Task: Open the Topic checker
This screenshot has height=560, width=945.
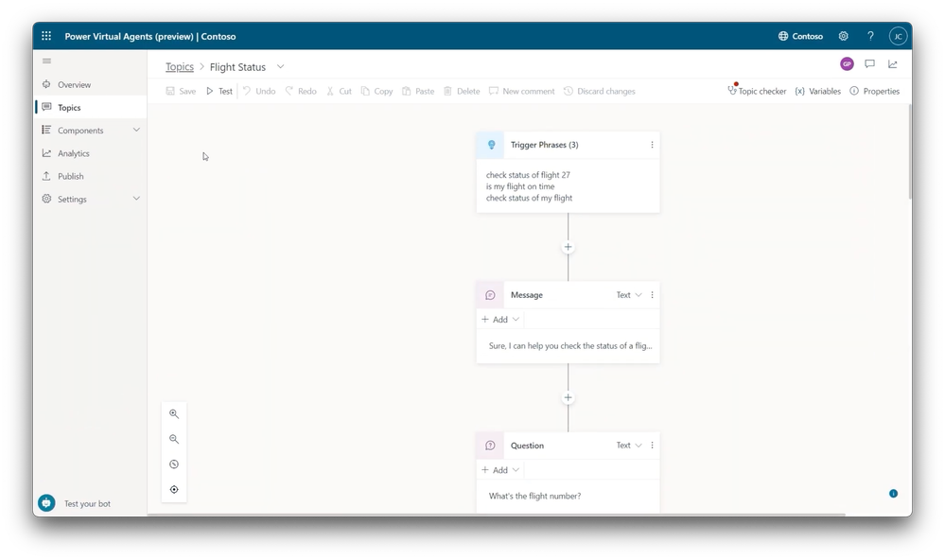Action: tap(757, 91)
